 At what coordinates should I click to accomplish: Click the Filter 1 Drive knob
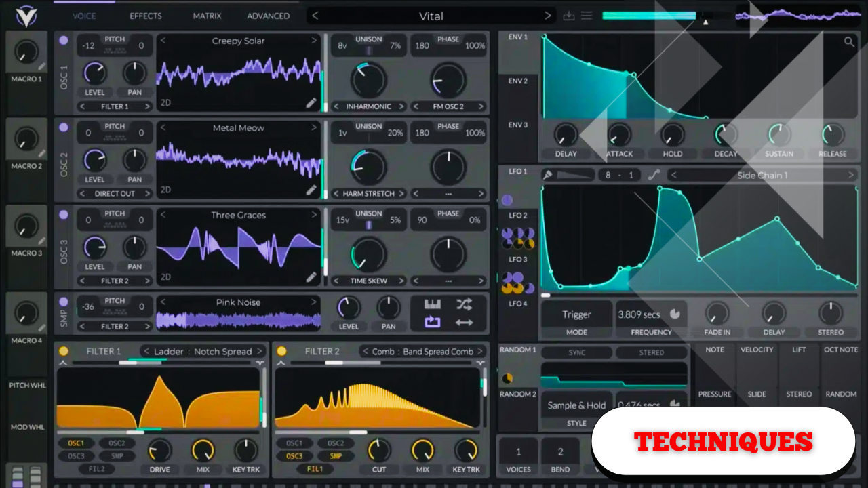pos(160,450)
